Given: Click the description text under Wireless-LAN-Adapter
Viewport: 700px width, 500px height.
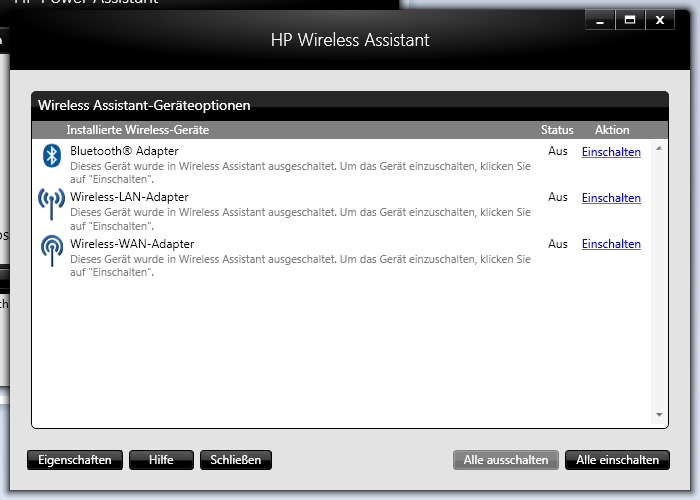Looking at the screenshot, I should (x=300, y=219).
